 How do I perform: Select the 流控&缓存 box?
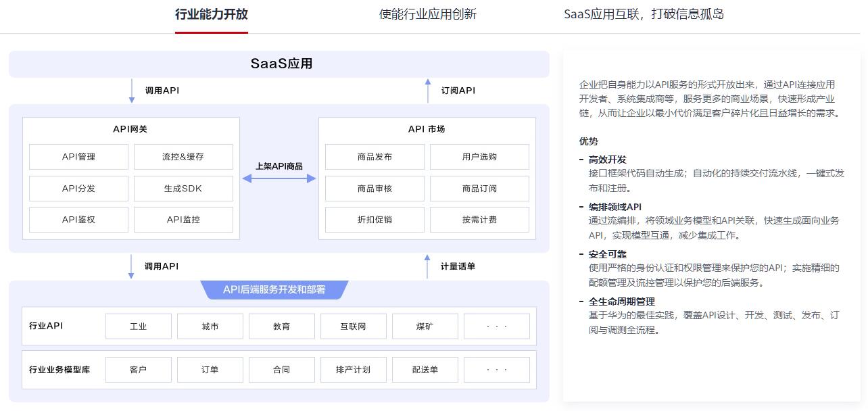coord(183,157)
